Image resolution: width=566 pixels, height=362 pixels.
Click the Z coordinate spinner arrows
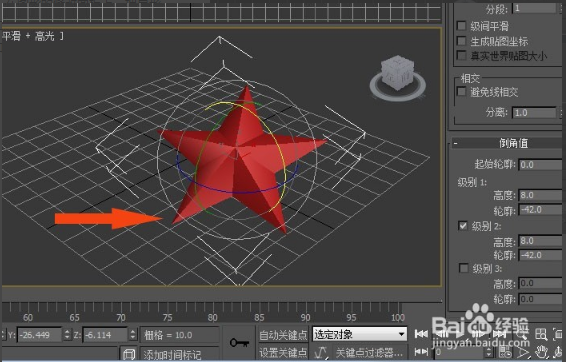coord(133,335)
